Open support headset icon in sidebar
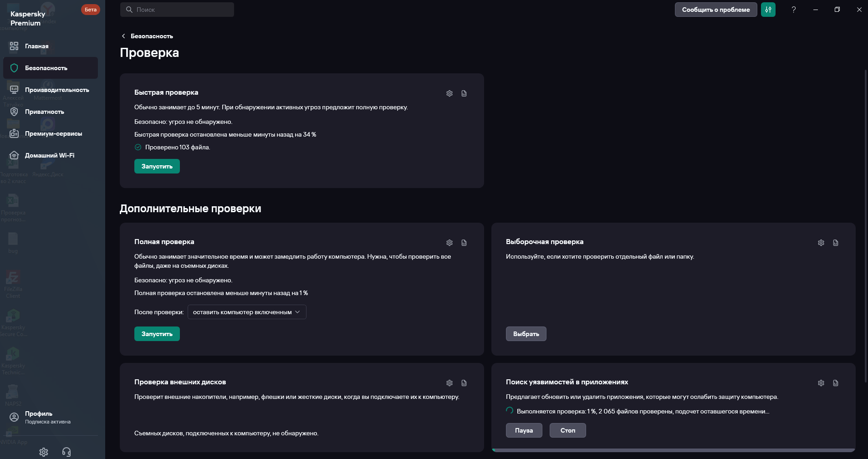Viewport: 868px width, 459px height. point(66,452)
